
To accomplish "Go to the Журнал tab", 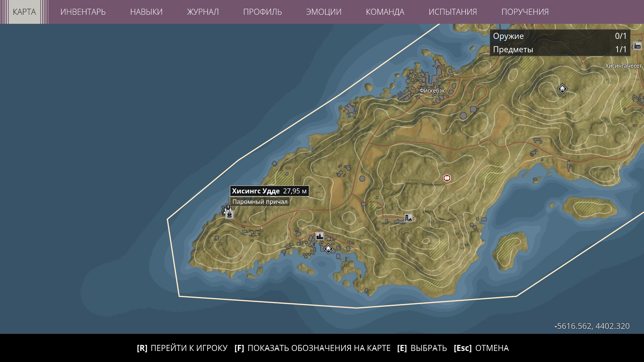I will coord(203,12).
